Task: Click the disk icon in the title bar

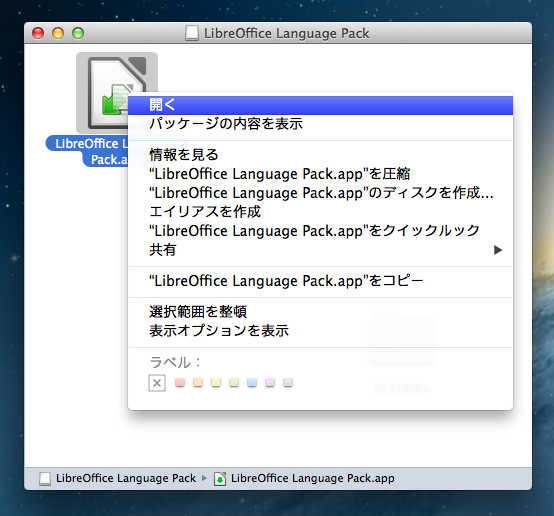Action: (192, 33)
